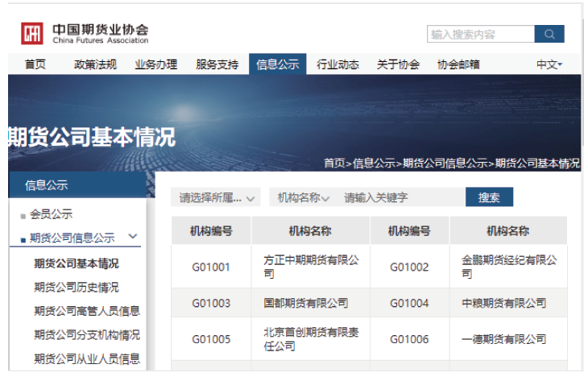Select the 信息公示 navigation tab
Image resolution: width=588 pixels, height=377 pixels.
pyautogui.click(x=278, y=64)
